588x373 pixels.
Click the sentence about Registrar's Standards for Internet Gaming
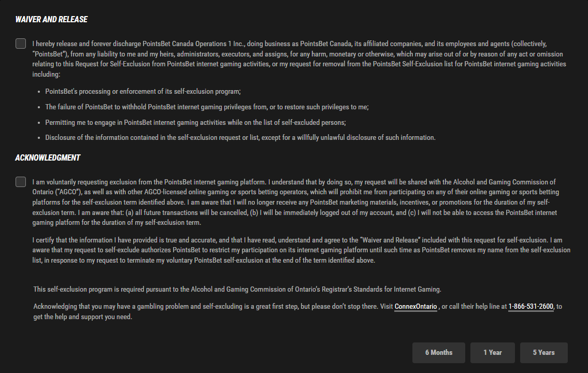(237, 290)
